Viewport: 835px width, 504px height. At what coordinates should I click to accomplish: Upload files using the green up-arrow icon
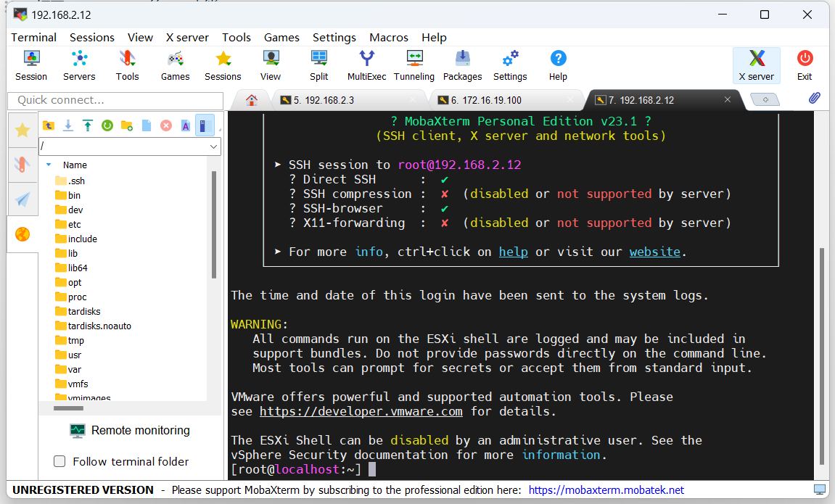[88, 125]
